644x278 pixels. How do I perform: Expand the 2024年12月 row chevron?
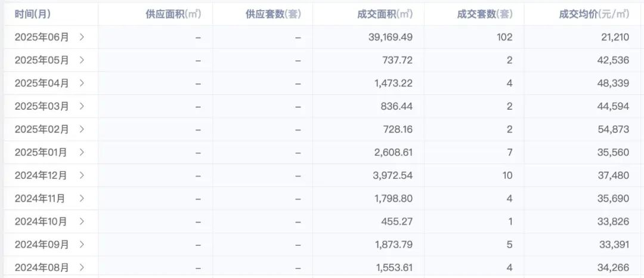coord(82,175)
